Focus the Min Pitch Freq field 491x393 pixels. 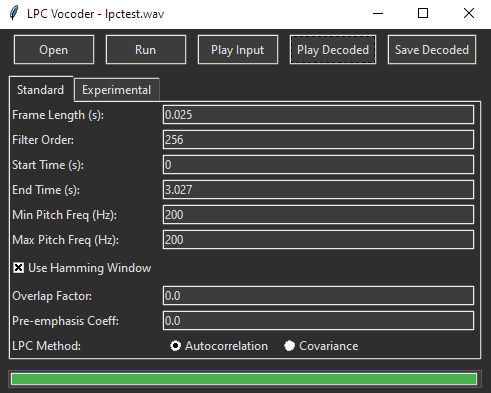(x=318, y=215)
